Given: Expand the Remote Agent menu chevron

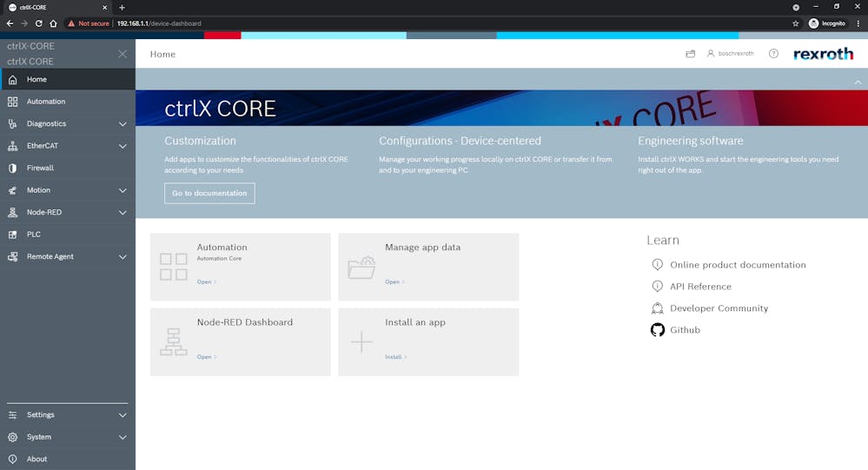Looking at the screenshot, I should [123, 257].
